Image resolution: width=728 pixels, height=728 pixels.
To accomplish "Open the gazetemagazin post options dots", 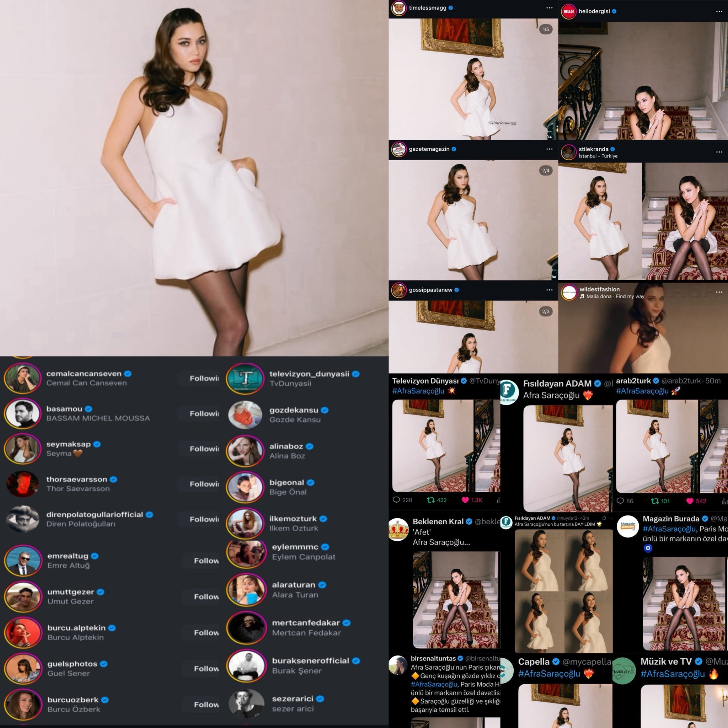I will [x=550, y=149].
